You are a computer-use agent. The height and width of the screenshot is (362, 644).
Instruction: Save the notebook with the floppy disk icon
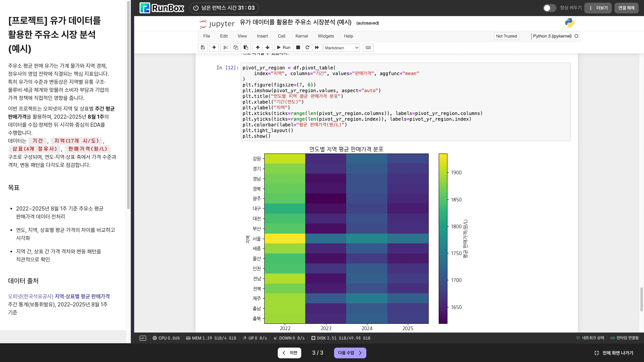(203, 48)
